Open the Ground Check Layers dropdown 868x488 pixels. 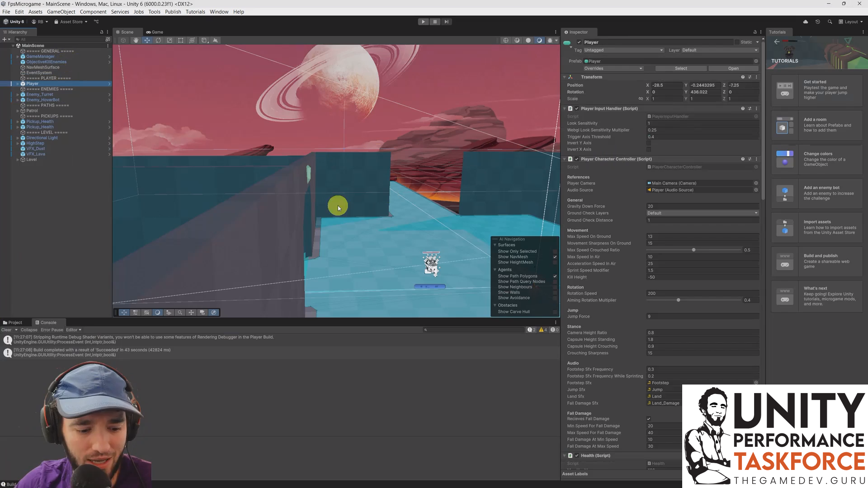coord(702,213)
